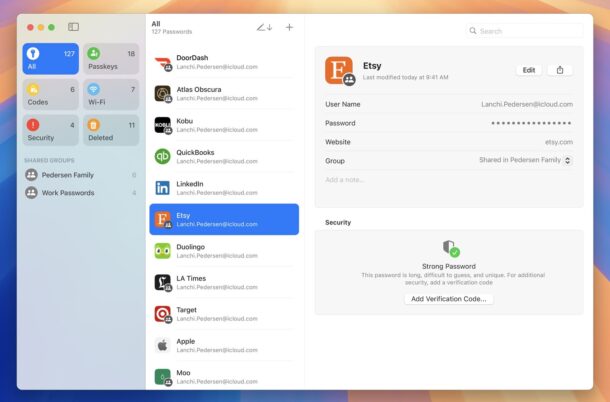Screen dimensions: 610x402
Task: Select the Wi-Fi category icon
Action: [93, 90]
